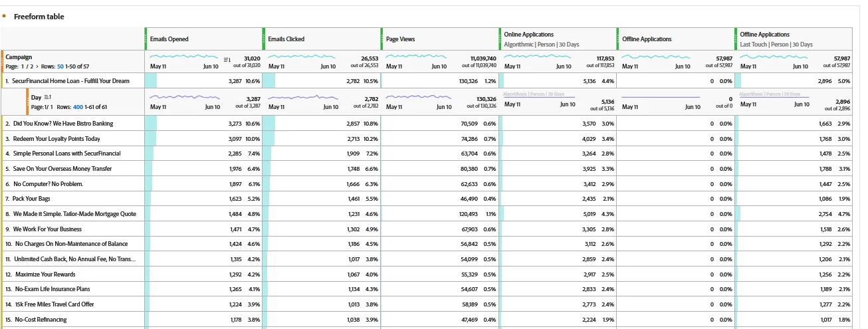This screenshot has width=868, height=329.
Task: Click Page Views sparkline in Campaign totals row
Action: [420, 57]
